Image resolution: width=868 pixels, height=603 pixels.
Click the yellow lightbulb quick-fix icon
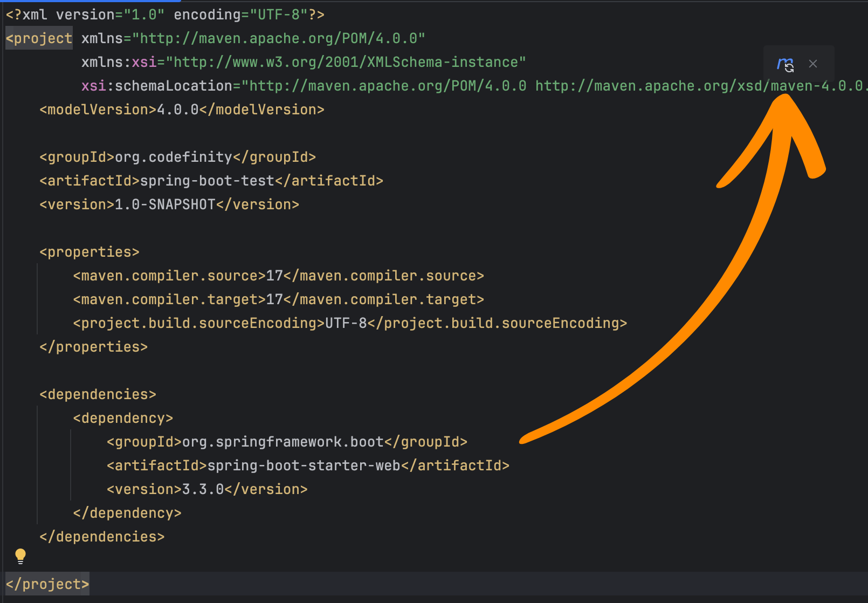click(20, 556)
